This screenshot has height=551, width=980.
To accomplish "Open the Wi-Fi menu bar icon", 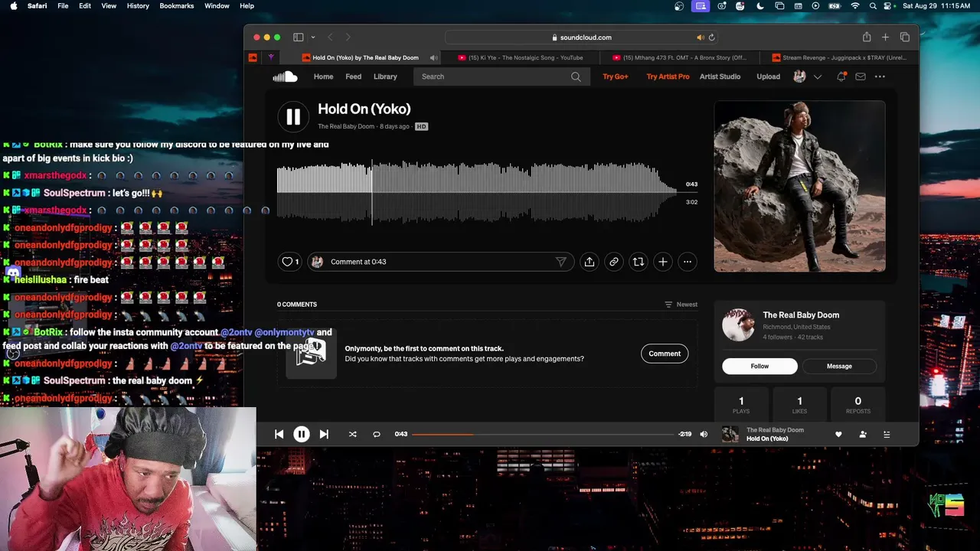I will [854, 6].
